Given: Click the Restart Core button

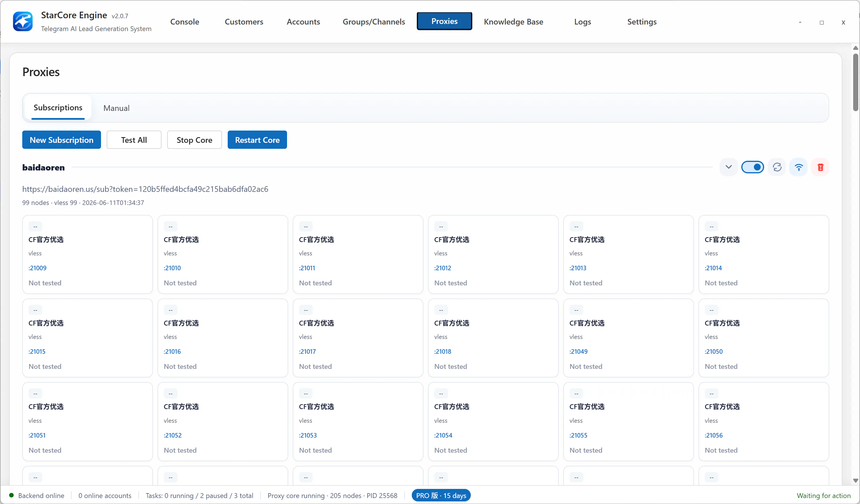Looking at the screenshot, I should point(257,140).
